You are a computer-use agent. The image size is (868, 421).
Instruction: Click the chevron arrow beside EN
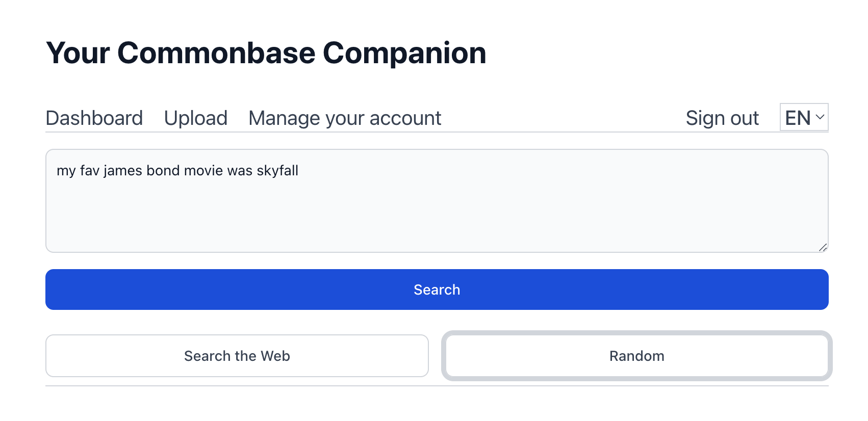[820, 117]
